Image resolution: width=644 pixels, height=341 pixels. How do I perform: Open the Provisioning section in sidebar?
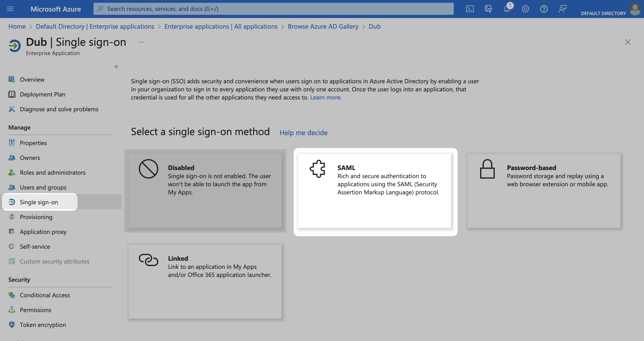(x=36, y=217)
